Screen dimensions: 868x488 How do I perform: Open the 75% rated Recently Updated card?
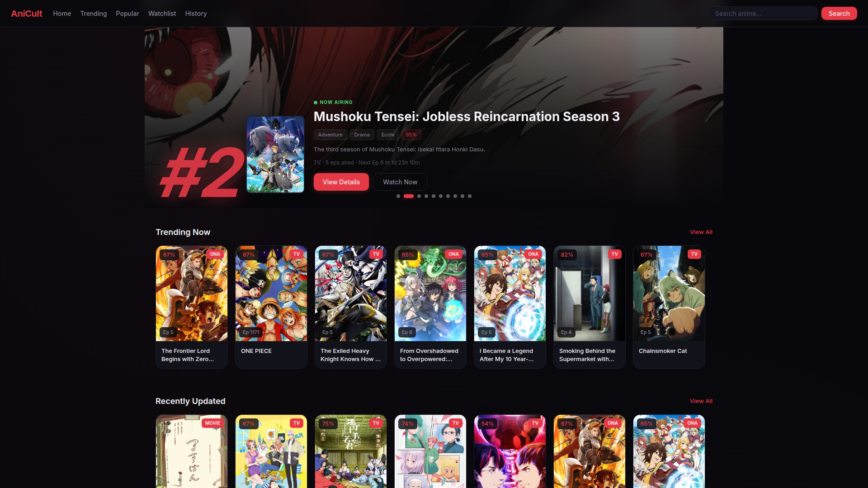(351, 451)
